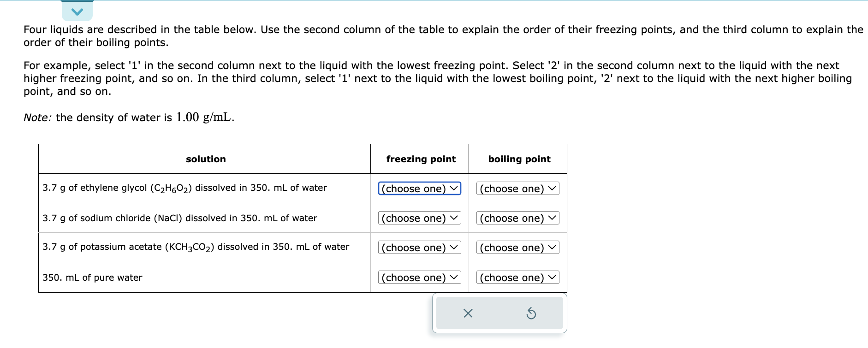Click the Note about water density
The height and width of the screenshot is (348, 868).
pyautogui.click(x=128, y=118)
